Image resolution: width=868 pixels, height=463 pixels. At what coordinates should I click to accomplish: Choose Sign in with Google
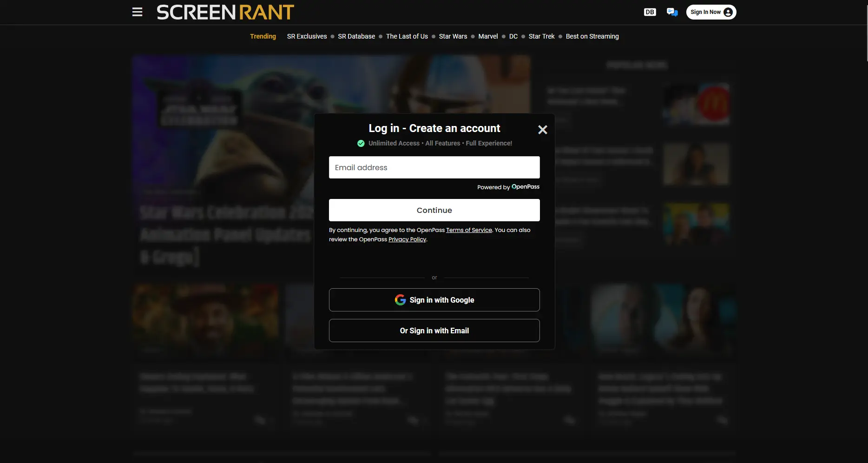tap(434, 300)
